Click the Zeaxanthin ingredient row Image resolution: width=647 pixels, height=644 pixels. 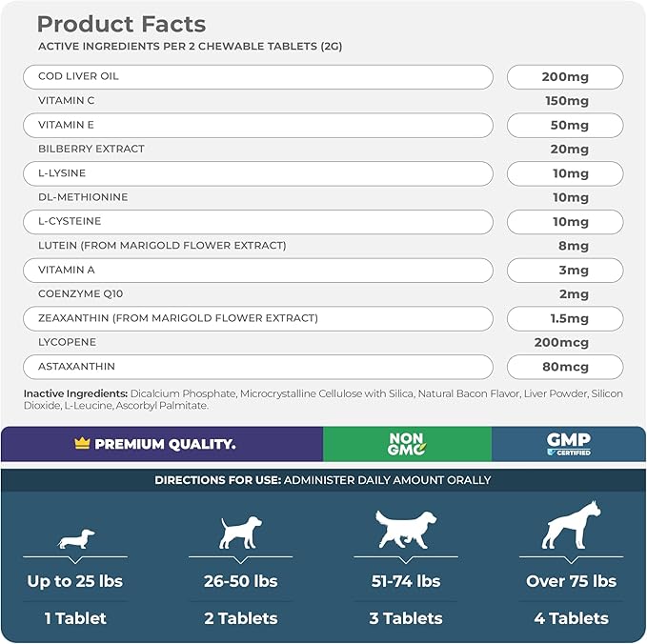257,318
